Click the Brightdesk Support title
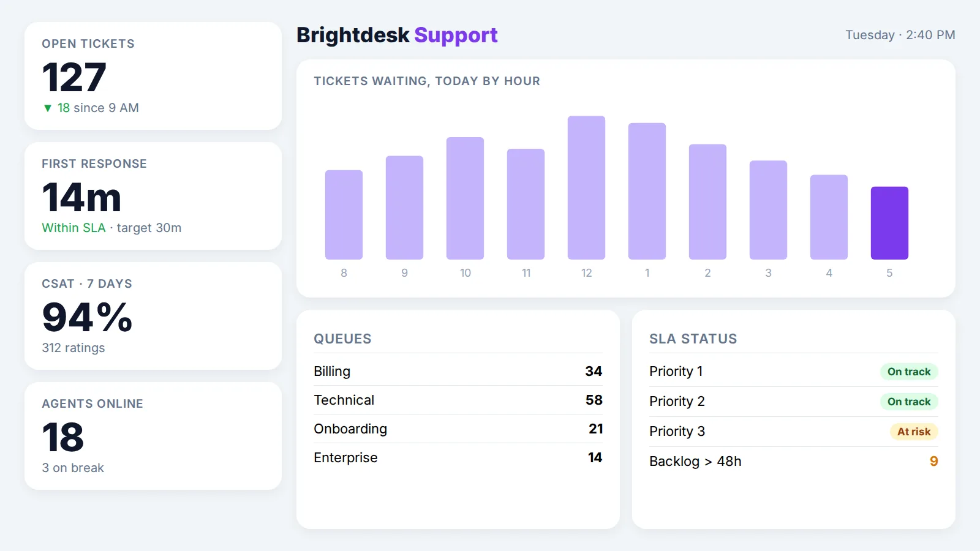Screen dimensions: 980x551 click(x=397, y=35)
